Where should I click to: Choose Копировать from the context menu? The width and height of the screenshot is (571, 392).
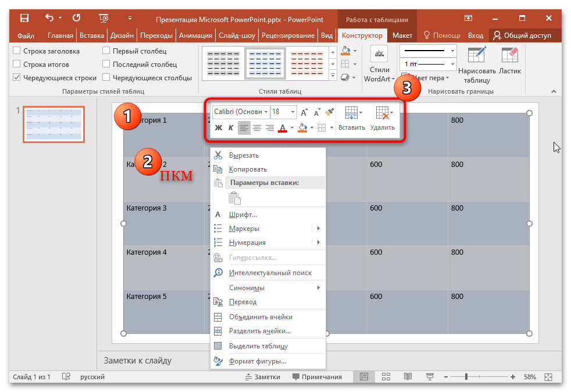click(248, 169)
